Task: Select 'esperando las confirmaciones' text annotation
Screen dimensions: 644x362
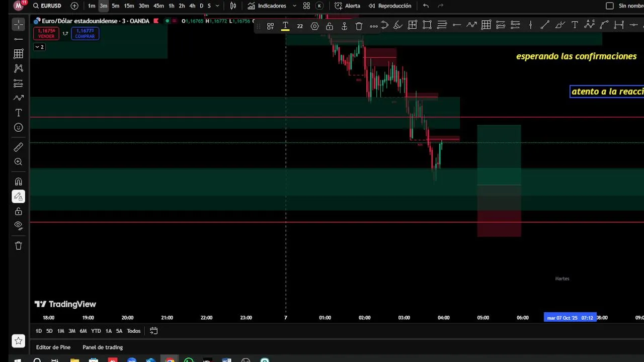Action: pyautogui.click(x=577, y=56)
